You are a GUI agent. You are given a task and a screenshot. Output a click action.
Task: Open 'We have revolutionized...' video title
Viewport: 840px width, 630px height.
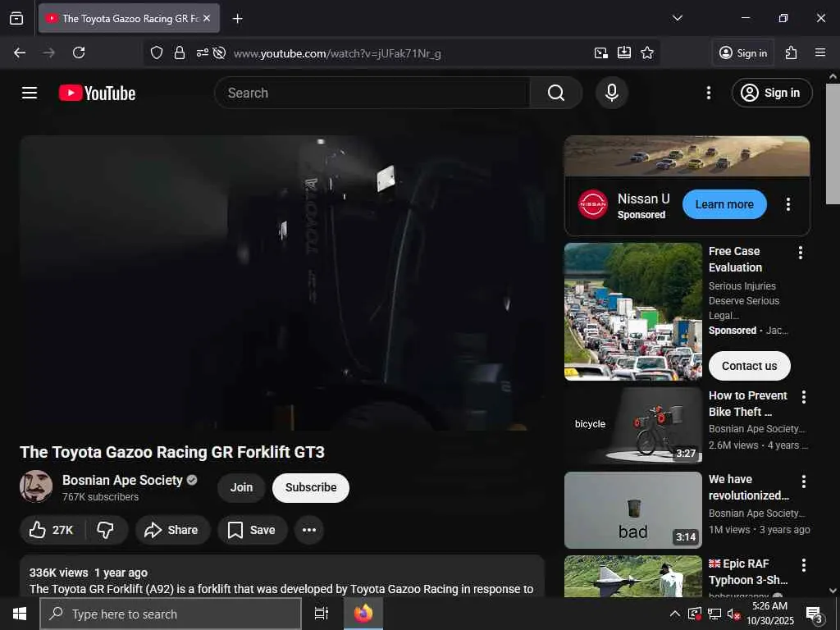[x=748, y=487]
